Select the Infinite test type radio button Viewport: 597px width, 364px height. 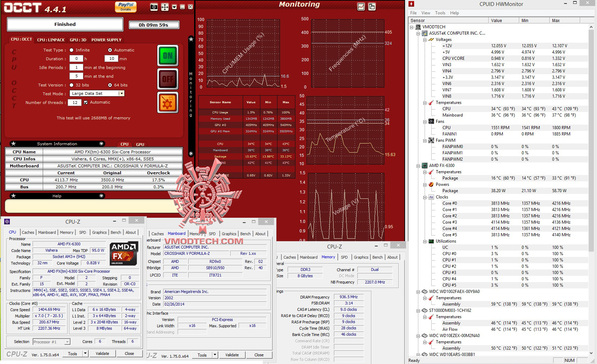71,50
